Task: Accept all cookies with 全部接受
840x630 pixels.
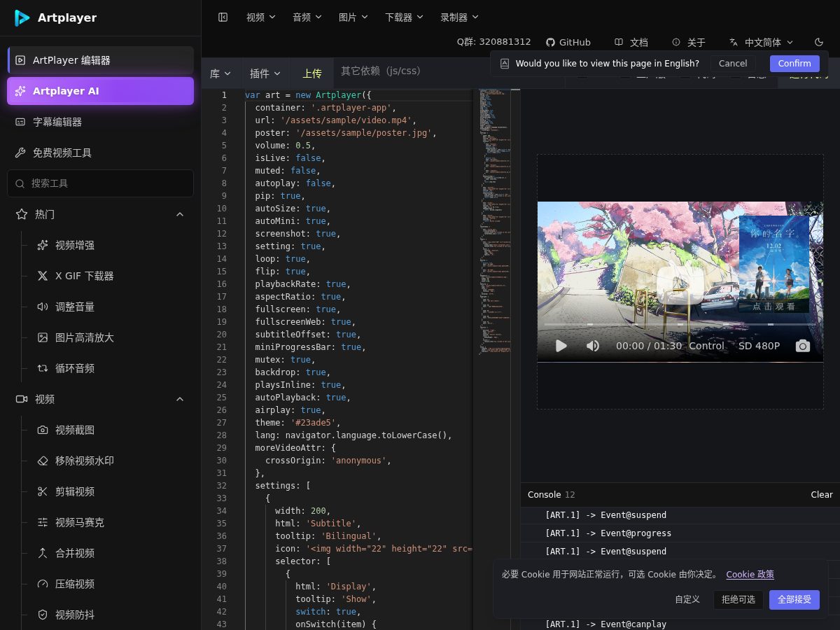Action: pyautogui.click(x=794, y=599)
